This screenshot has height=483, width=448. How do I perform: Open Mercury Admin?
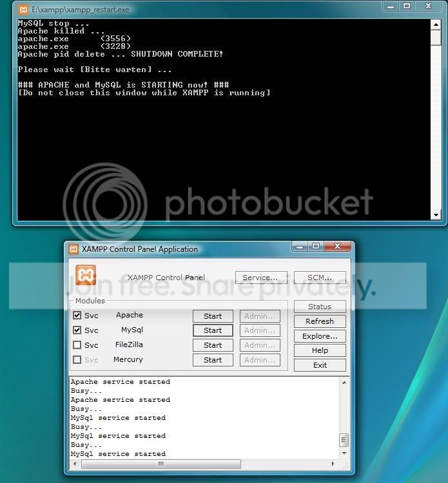(260, 360)
